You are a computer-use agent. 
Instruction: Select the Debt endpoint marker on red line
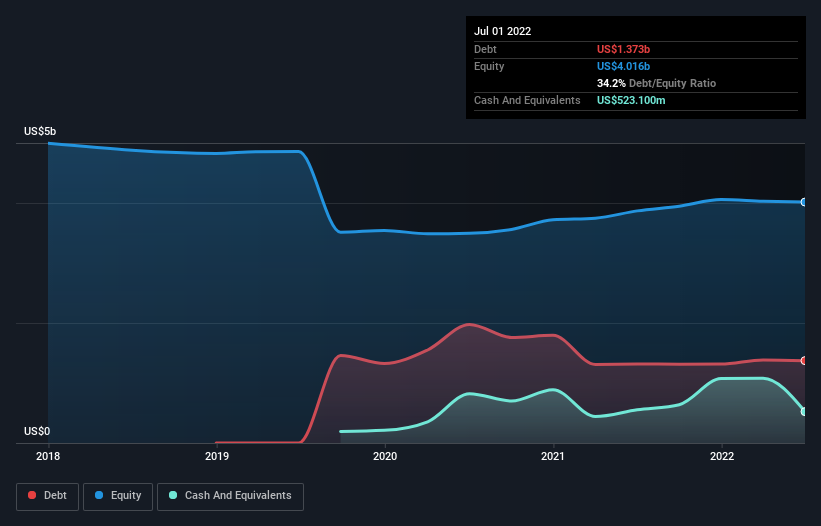click(x=804, y=361)
